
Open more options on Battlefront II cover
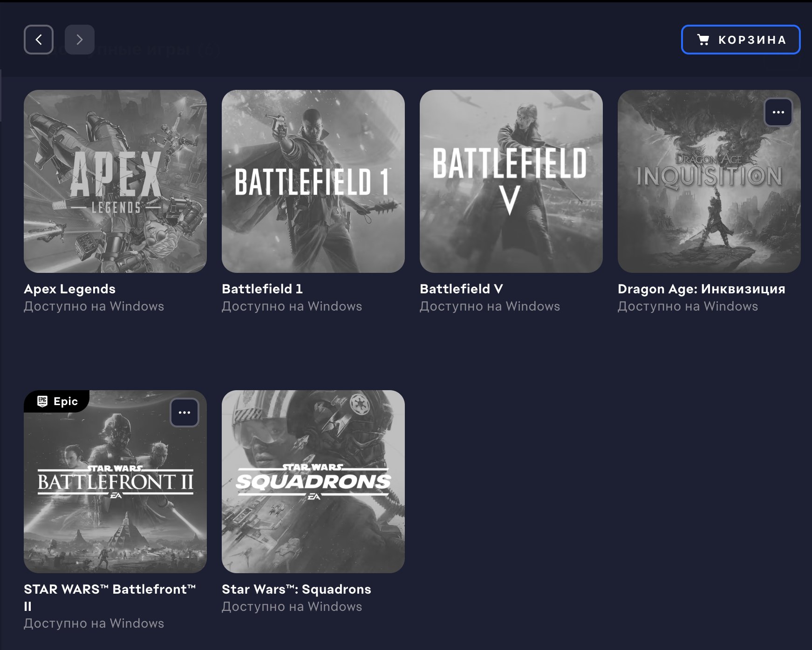tap(184, 413)
